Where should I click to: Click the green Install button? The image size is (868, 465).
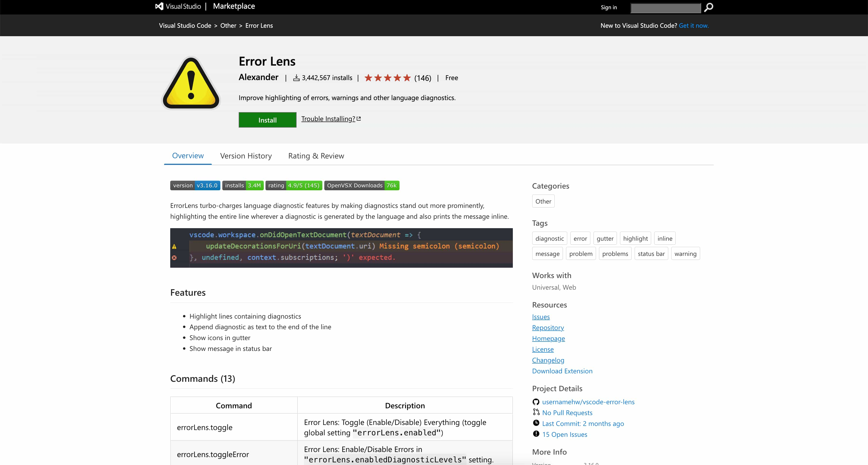coord(267,120)
